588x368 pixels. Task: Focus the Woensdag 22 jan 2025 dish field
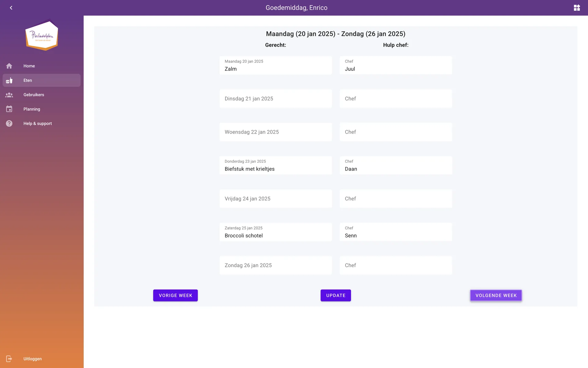coord(276,132)
